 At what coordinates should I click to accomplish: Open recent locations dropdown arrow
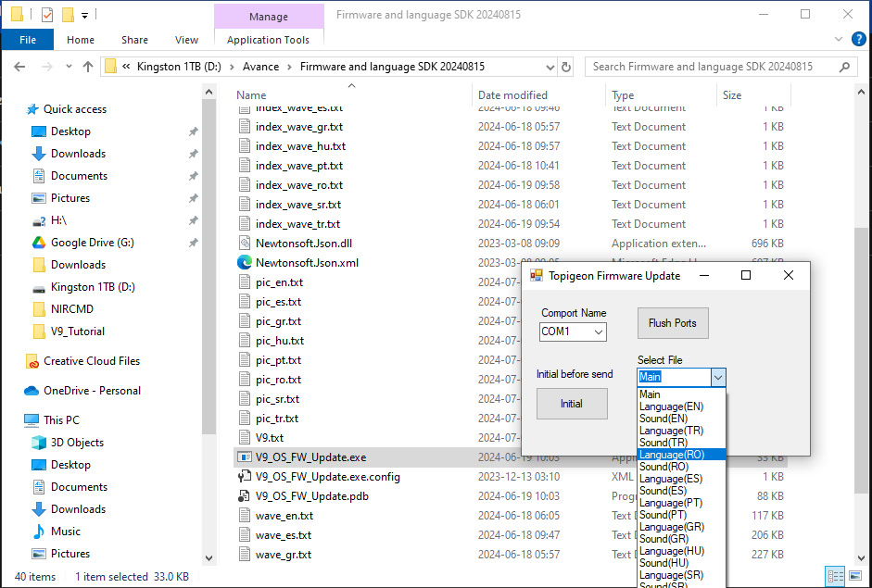pyautogui.click(x=69, y=67)
